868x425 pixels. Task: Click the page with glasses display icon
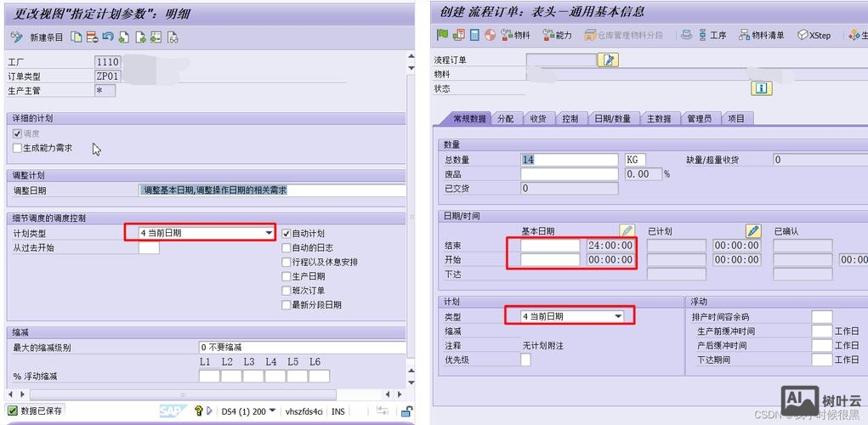coord(173,37)
